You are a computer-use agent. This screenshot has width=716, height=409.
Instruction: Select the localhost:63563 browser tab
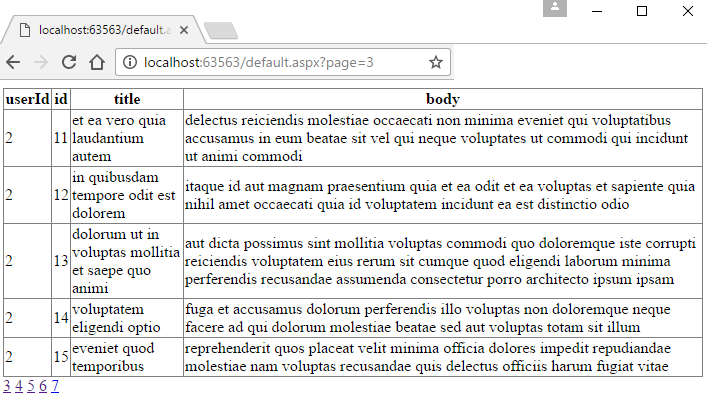click(100, 29)
